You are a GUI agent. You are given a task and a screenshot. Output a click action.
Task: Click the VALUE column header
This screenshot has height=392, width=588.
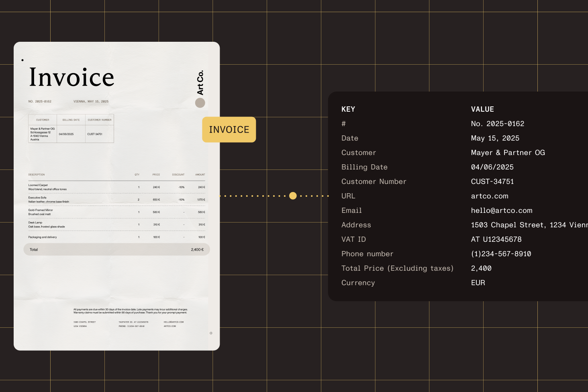482,109
